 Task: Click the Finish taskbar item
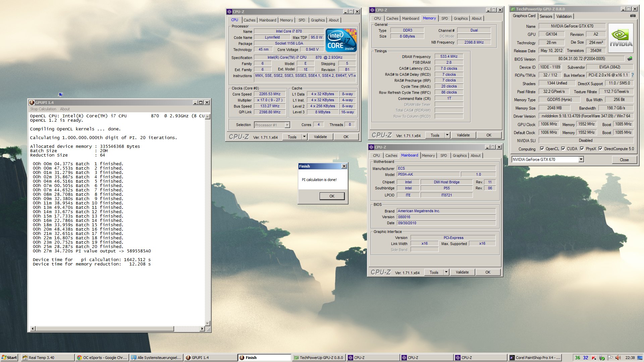click(264, 358)
